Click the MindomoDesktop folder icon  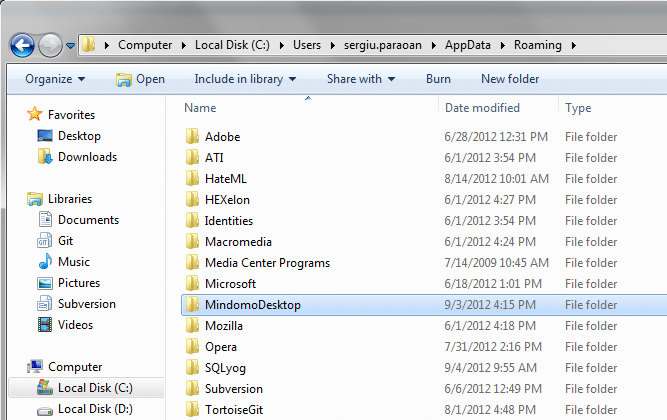(x=192, y=304)
